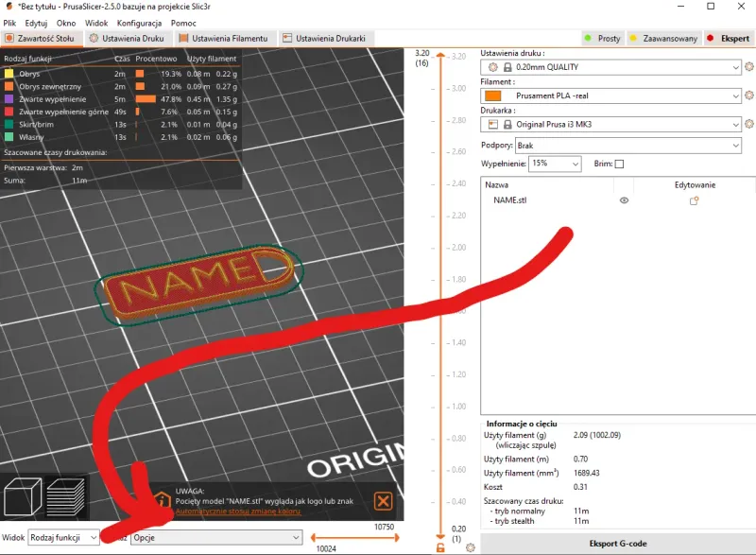Open the Konfiguracja menu
Viewport: 756px width, 555px height.
coord(139,23)
